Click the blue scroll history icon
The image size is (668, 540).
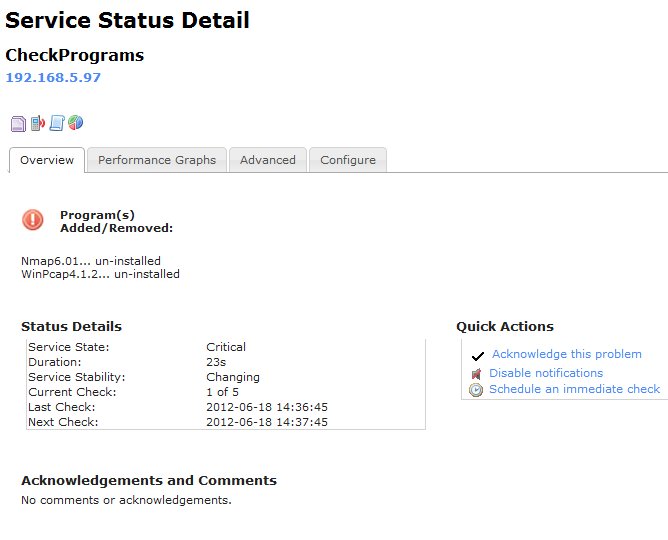tap(57, 124)
